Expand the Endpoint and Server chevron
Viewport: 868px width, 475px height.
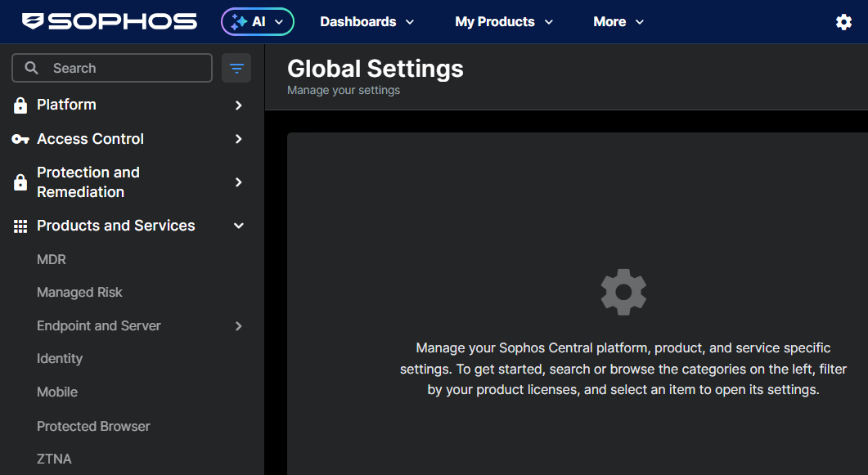click(x=239, y=326)
